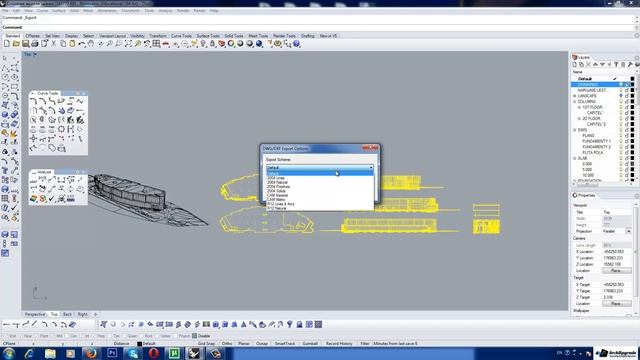Toggle lock icon of COLUMNS layer

coord(627,102)
